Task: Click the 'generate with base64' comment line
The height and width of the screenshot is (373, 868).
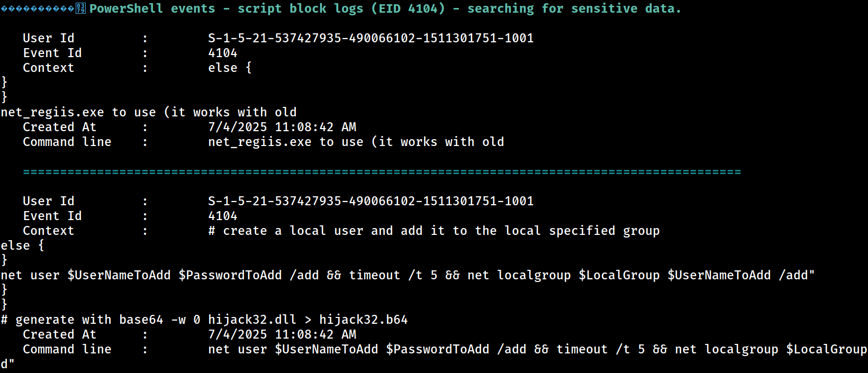Action: [204, 320]
